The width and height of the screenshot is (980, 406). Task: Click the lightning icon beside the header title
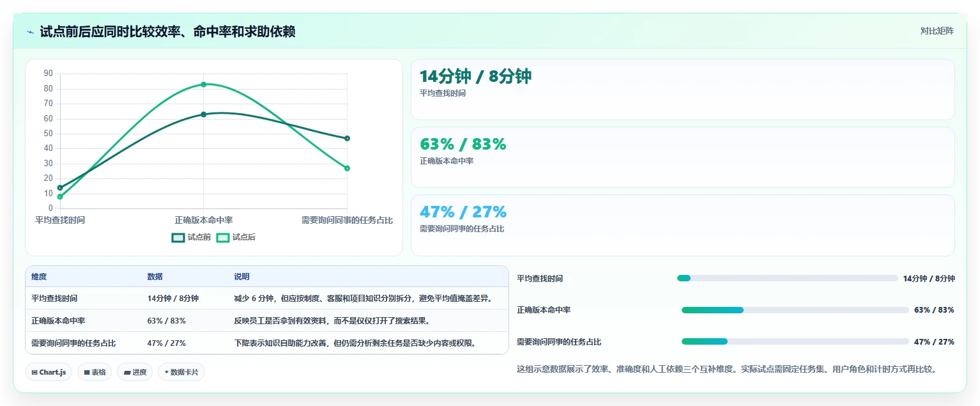pyautogui.click(x=31, y=32)
